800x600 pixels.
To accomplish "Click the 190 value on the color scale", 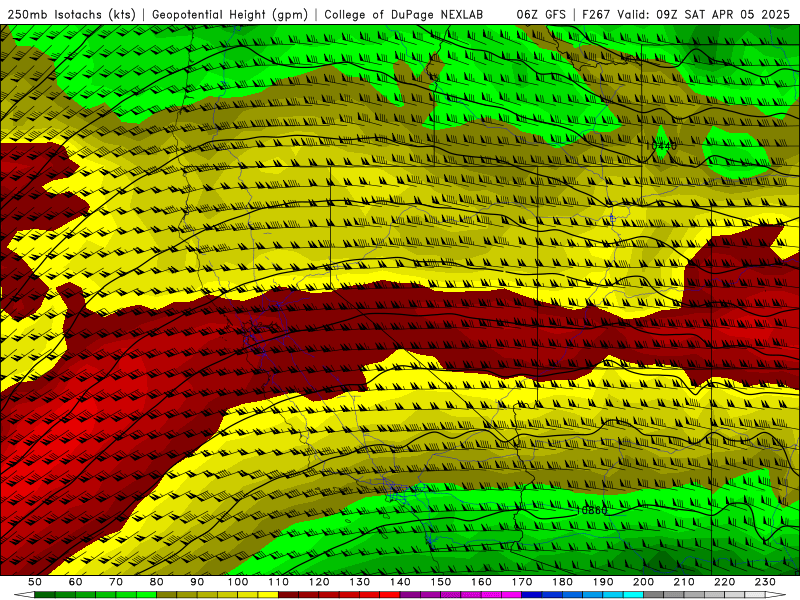I will 603,582.
